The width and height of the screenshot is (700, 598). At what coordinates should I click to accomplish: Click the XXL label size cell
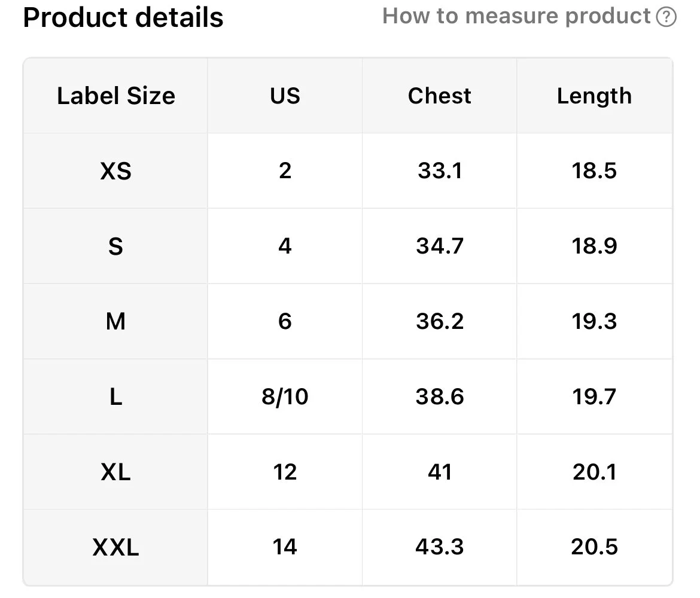115,547
